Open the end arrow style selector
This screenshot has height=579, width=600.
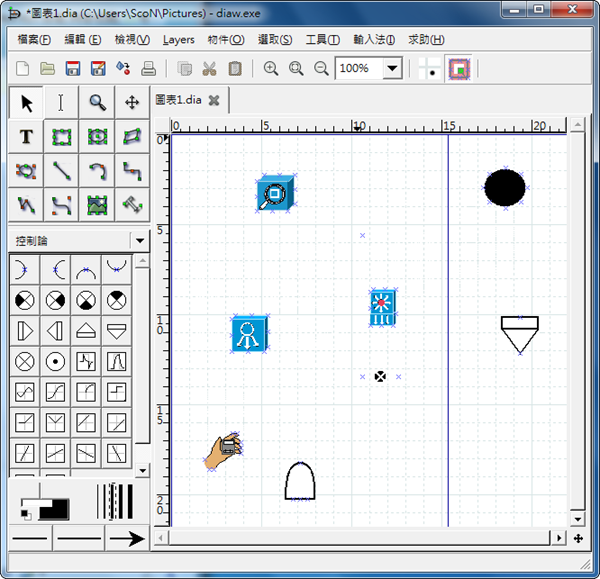coord(126,539)
